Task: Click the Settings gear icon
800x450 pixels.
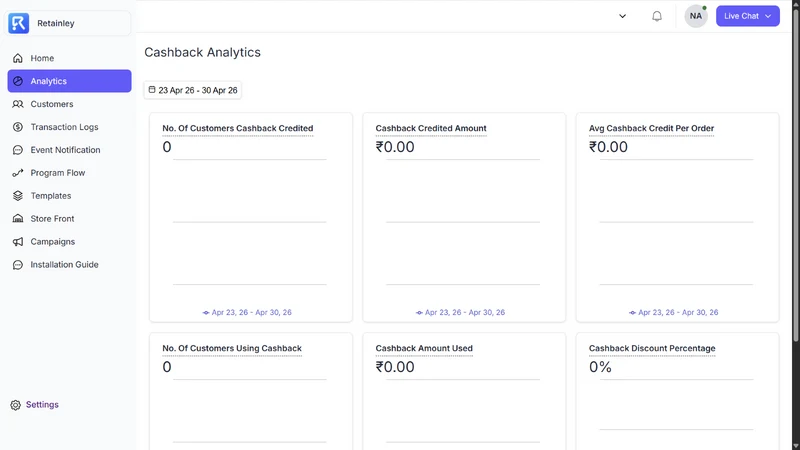Action: (x=15, y=405)
